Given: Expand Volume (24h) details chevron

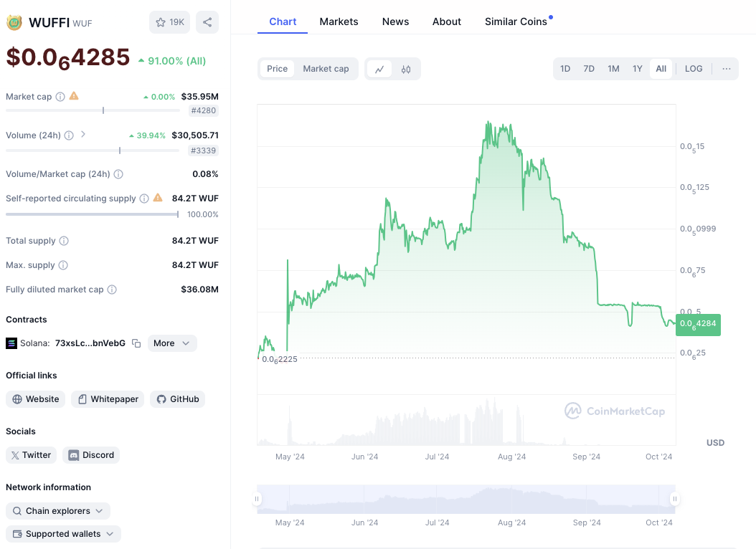Looking at the screenshot, I should [x=83, y=134].
